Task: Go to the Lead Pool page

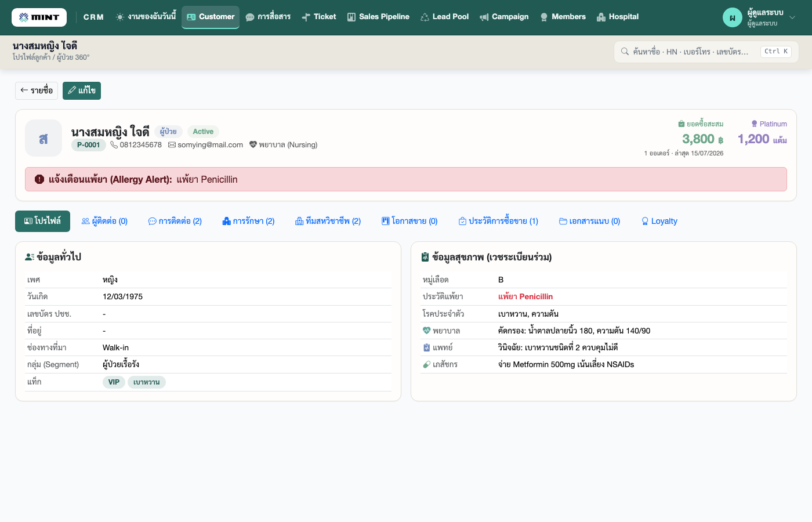Action: pos(444,17)
